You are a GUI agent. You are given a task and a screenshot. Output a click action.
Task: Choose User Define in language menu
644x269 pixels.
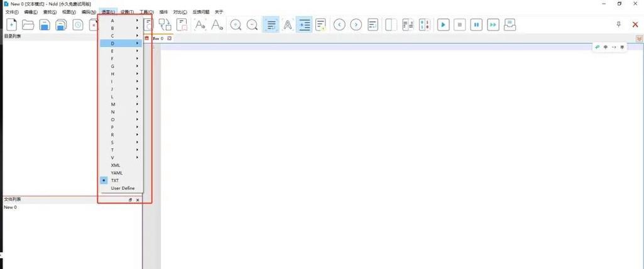pyautogui.click(x=121, y=188)
